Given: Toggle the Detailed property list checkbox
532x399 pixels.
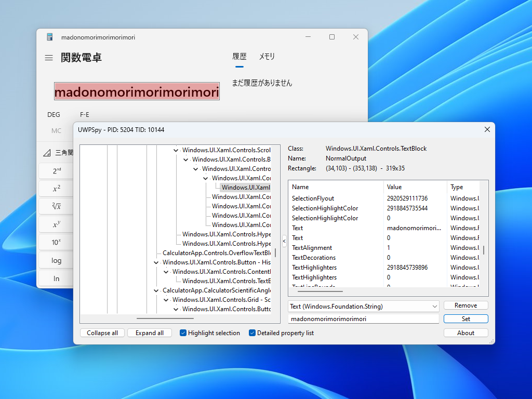Looking at the screenshot, I should point(252,333).
